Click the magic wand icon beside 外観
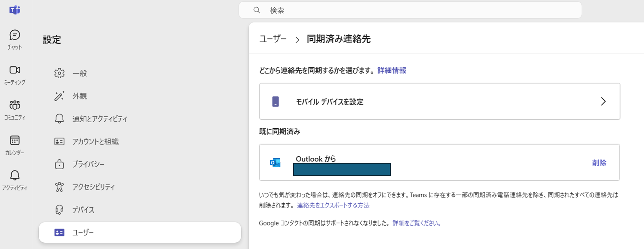 59,96
